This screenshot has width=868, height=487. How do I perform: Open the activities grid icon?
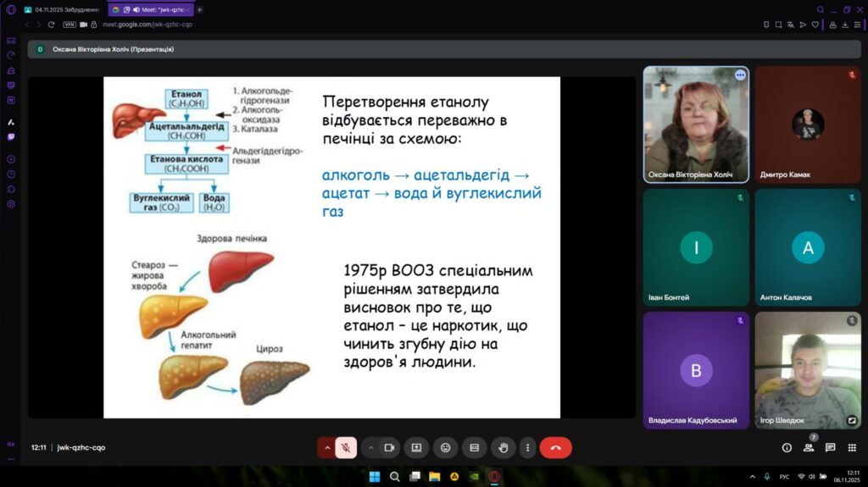(x=852, y=447)
